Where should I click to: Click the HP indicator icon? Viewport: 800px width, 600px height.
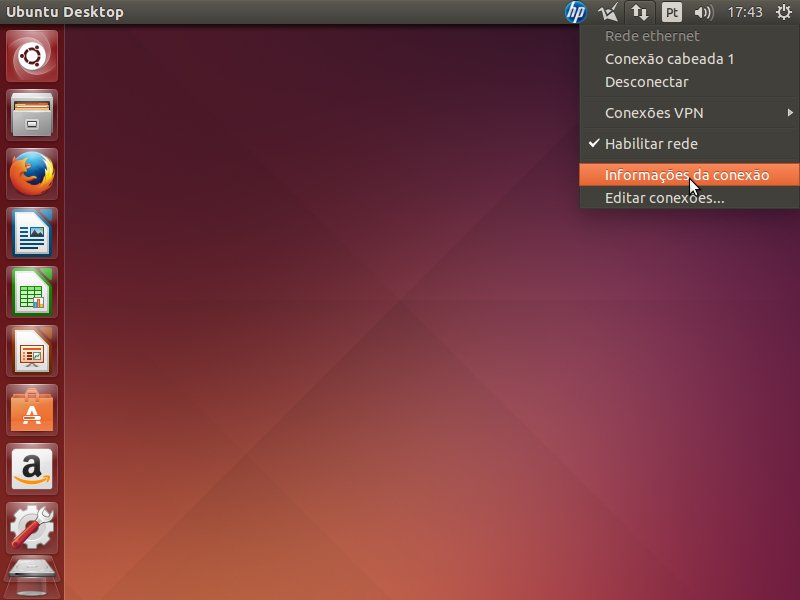pyautogui.click(x=575, y=12)
